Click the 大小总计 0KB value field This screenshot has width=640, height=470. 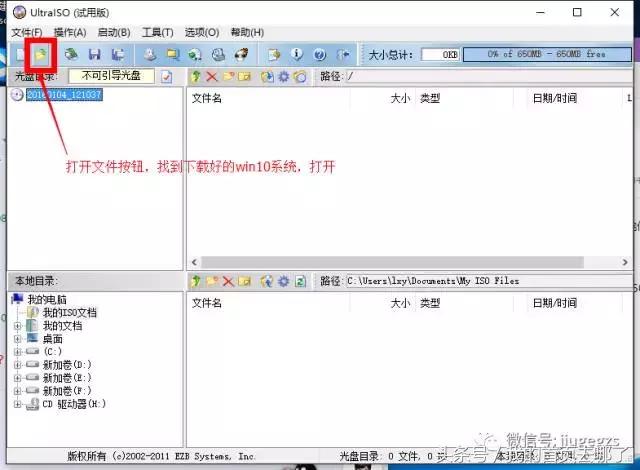point(440,55)
